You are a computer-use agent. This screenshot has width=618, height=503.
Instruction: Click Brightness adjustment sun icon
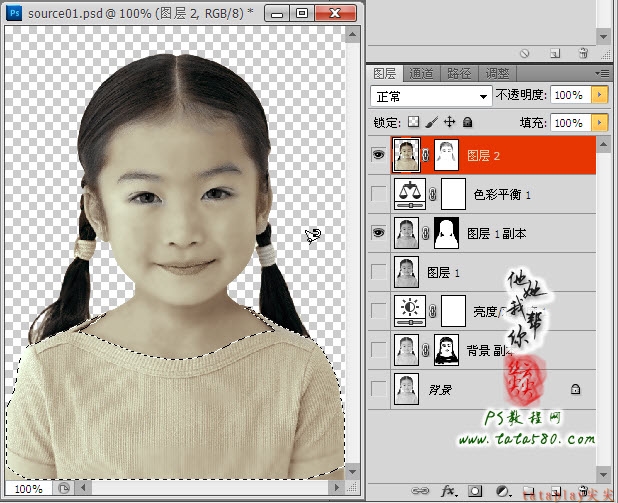coord(410,311)
